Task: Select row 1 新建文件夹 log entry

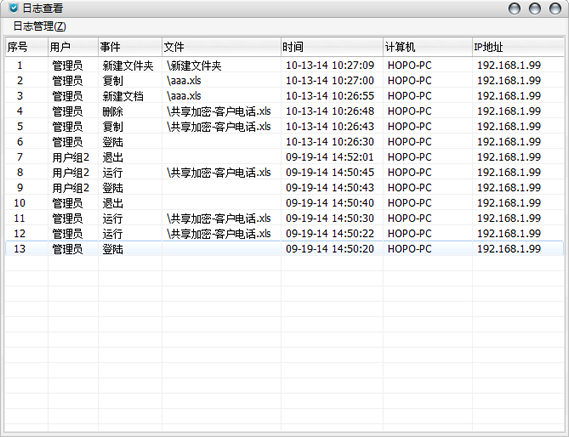Action: click(284, 65)
